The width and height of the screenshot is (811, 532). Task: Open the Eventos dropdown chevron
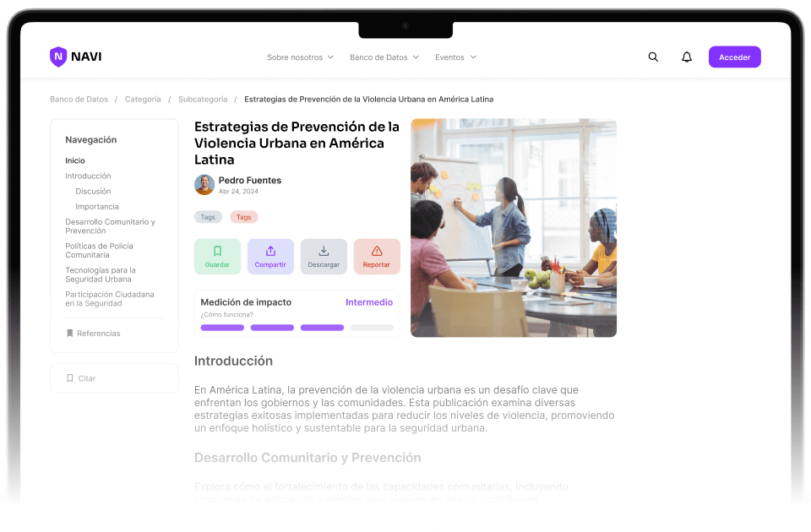coord(473,57)
